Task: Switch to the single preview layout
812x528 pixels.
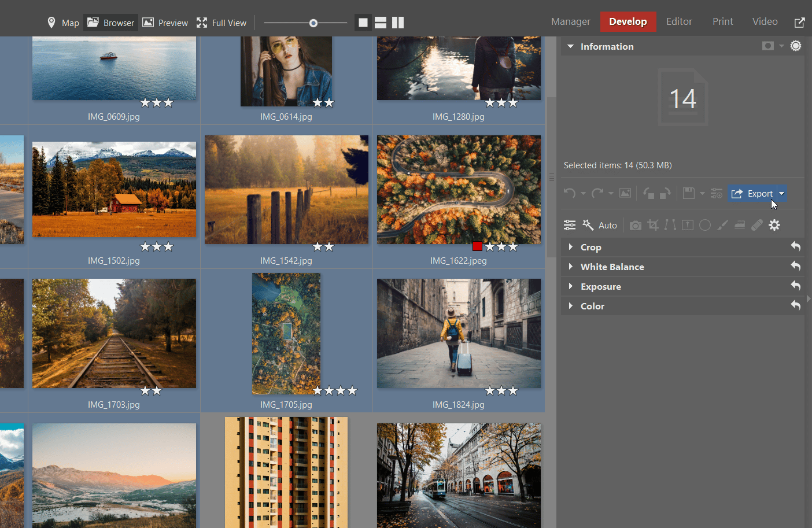Action: point(363,23)
